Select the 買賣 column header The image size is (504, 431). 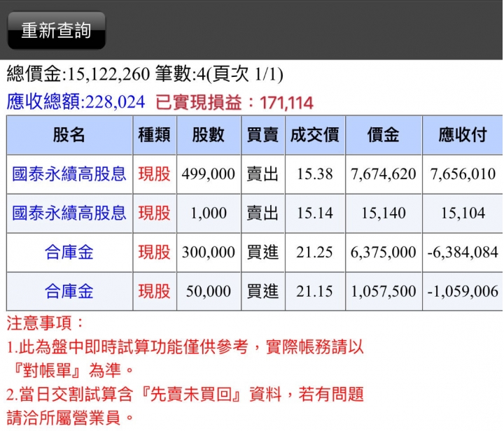click(x=263, y=135)
